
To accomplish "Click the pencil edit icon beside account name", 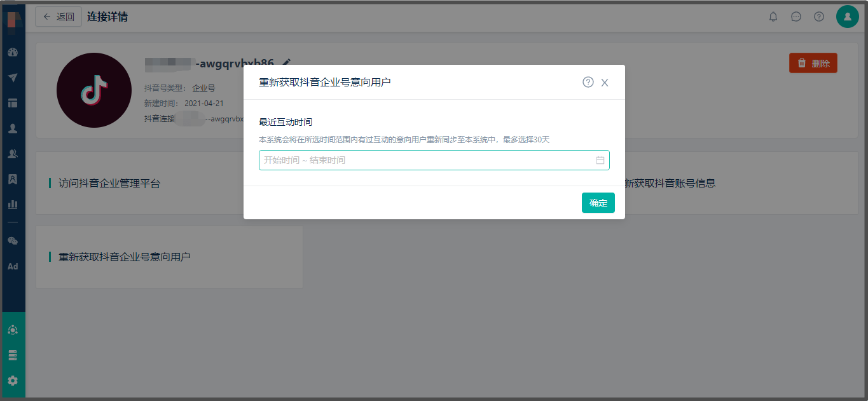I will 287,63.
